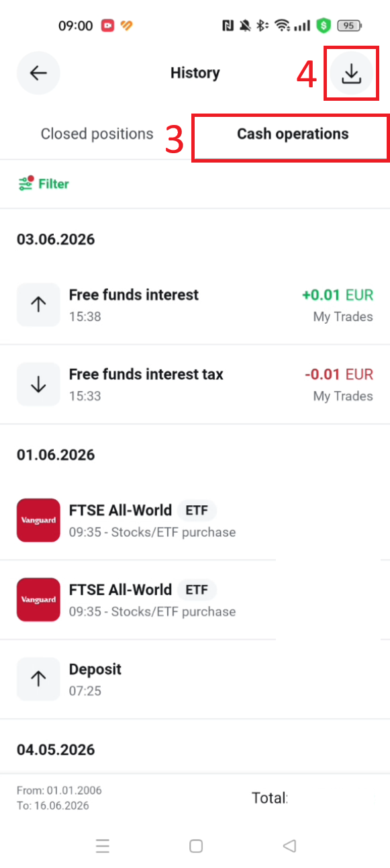The width and height of the screenshot is (390, 868).
Task: Switch to the Closed positions tab
Action: coord(97,134)
